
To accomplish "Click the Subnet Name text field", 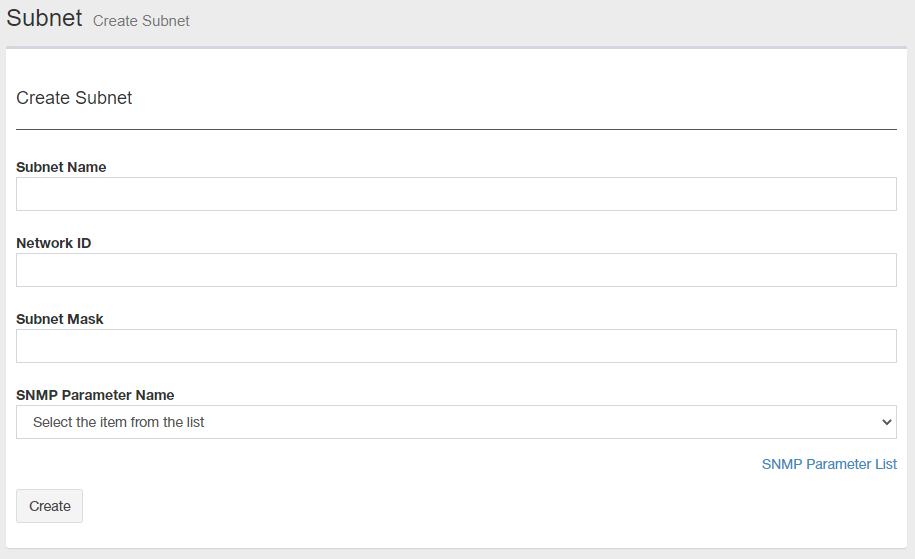I will click(x=456, y=194).
